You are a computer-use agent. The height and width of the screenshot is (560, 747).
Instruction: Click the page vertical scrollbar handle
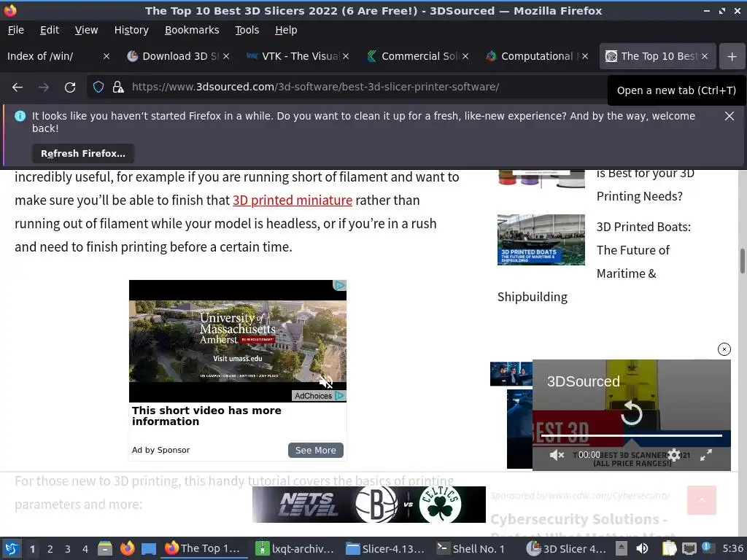pos(742,261)
